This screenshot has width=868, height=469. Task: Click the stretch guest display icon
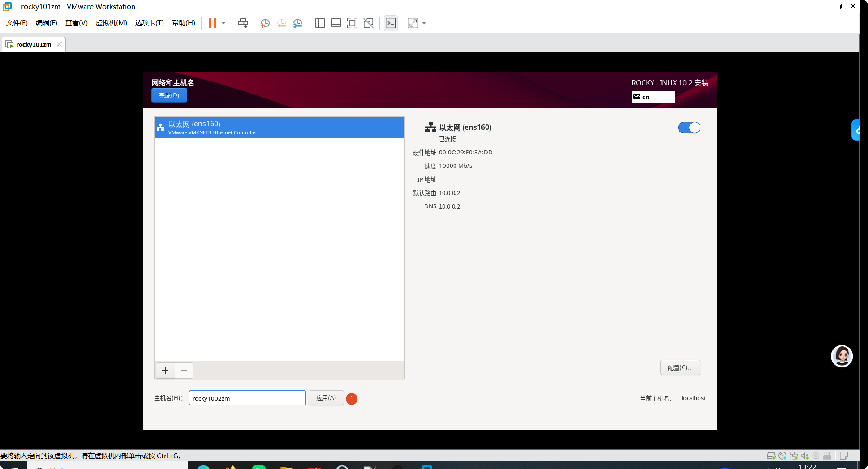pos(413,23)
